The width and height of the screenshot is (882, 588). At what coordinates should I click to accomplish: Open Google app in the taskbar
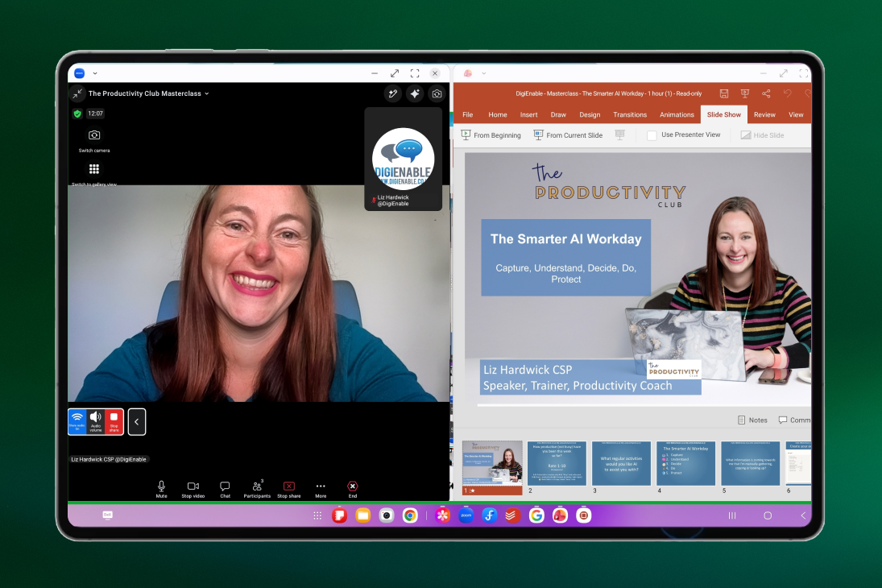pos(536,516)
